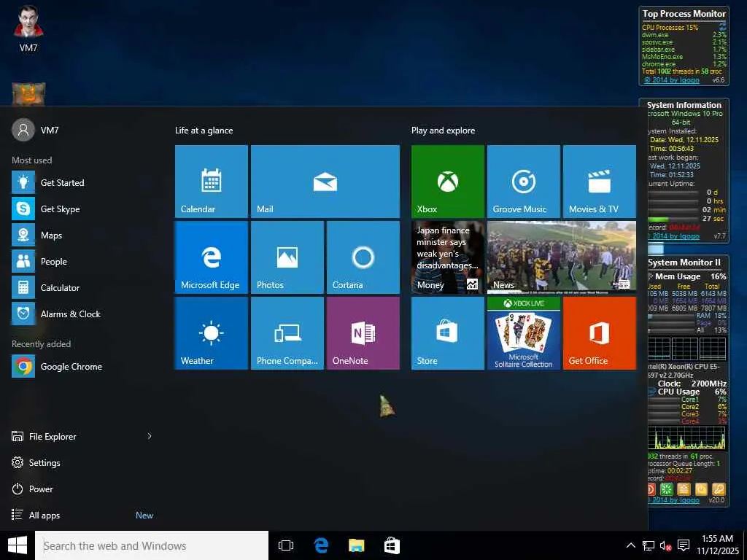Click the power icon button in System Monitor II
This screenshot has height=560, width=747.
pos(701,489)
